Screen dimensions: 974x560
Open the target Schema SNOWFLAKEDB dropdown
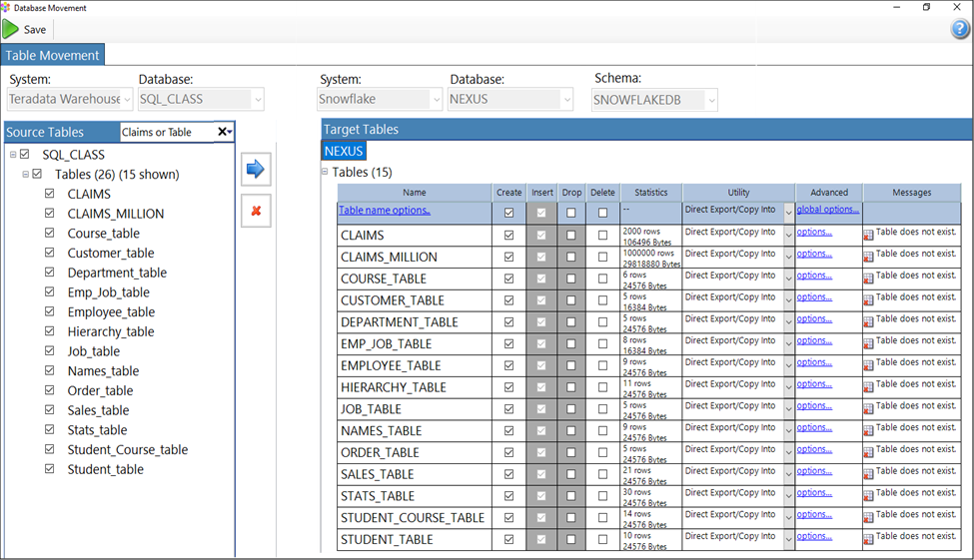point(710,100)
